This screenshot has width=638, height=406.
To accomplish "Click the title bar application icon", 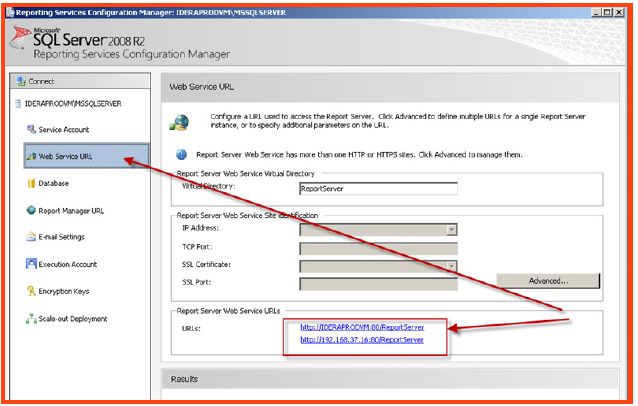I will coord(11,13).
